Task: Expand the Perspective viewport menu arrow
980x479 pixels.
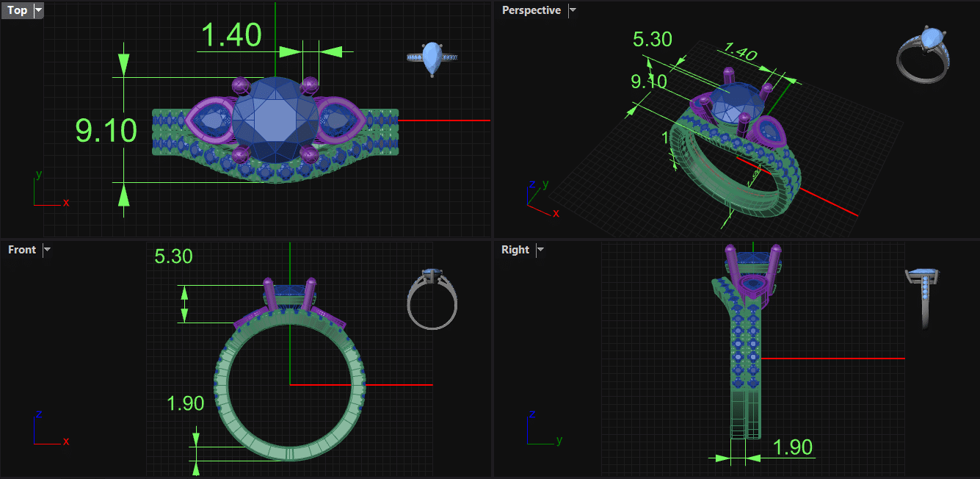Action: point(573,10)
